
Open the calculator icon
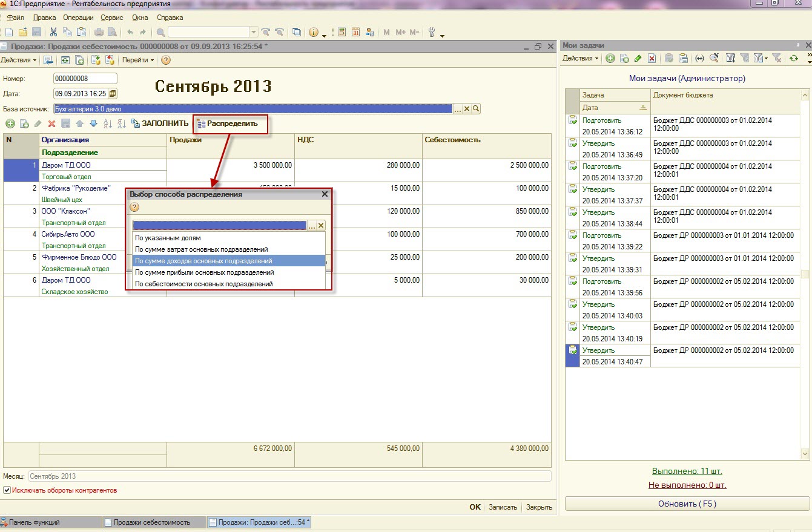342,32
